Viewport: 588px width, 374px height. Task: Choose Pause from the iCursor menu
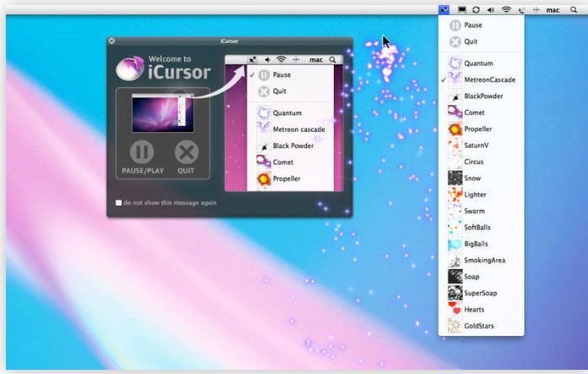[x=473, y=25]
